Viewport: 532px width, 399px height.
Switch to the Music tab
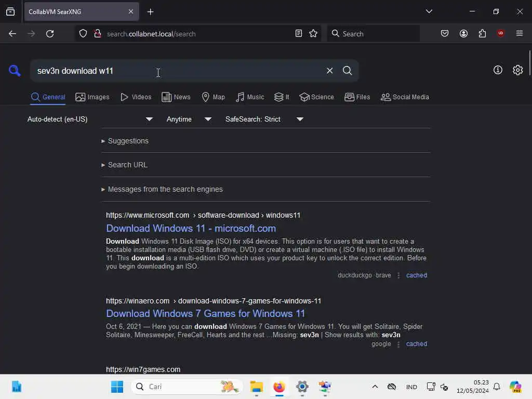[x=250, y=97]
